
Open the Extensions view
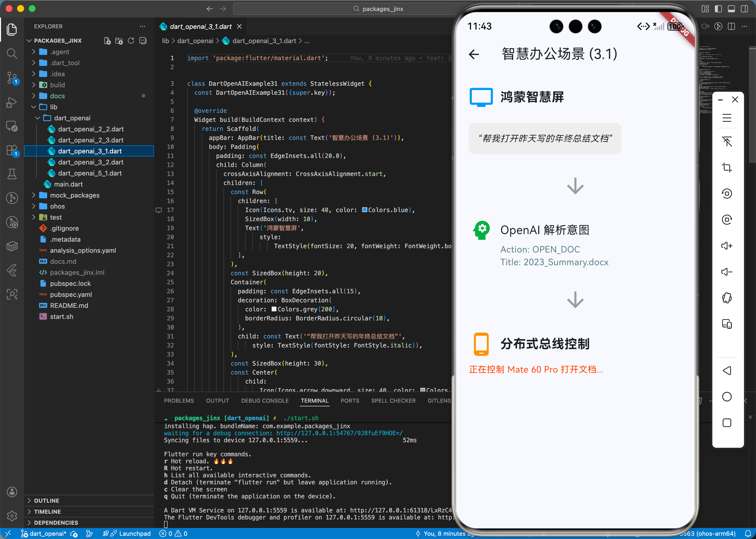coord(12,150)
